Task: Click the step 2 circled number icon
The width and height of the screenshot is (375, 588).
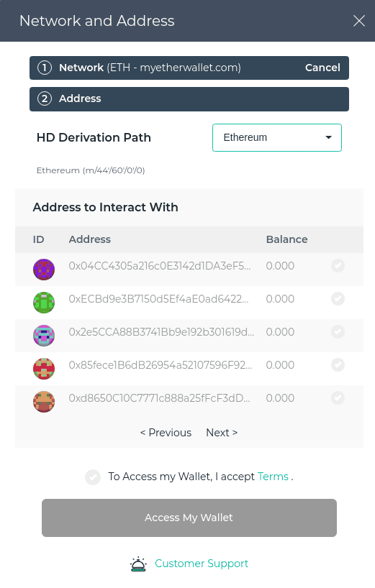Action: pyautogui.click(x=45, y=98)
